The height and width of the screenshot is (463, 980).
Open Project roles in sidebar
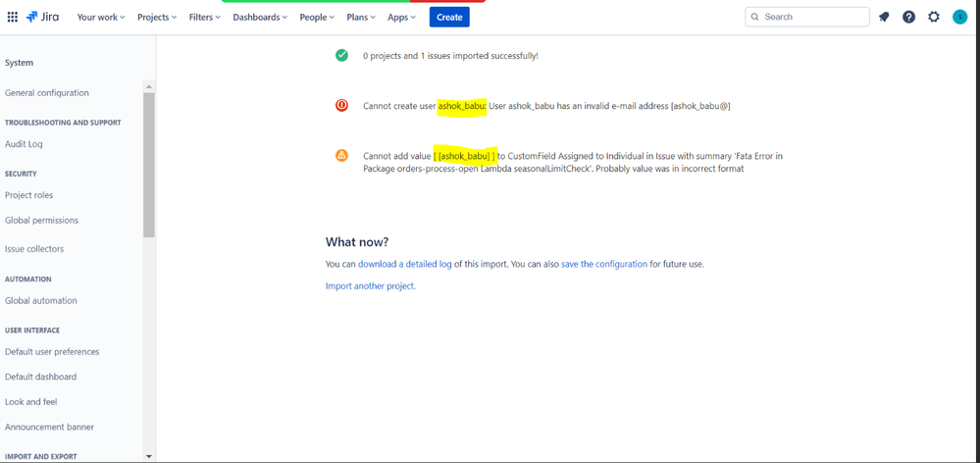point(28,195)
